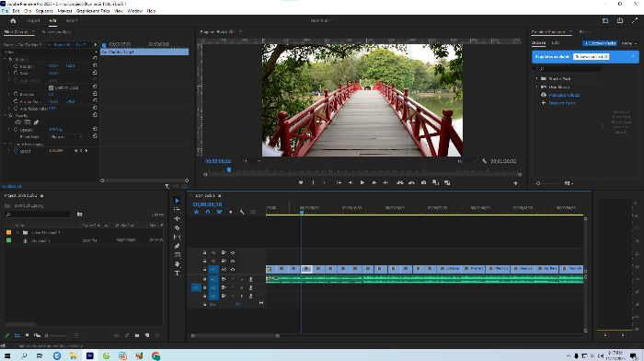Export a frame with the camera icon
Image resolution: width=644 pixels, height=361 pixels.
423,183
